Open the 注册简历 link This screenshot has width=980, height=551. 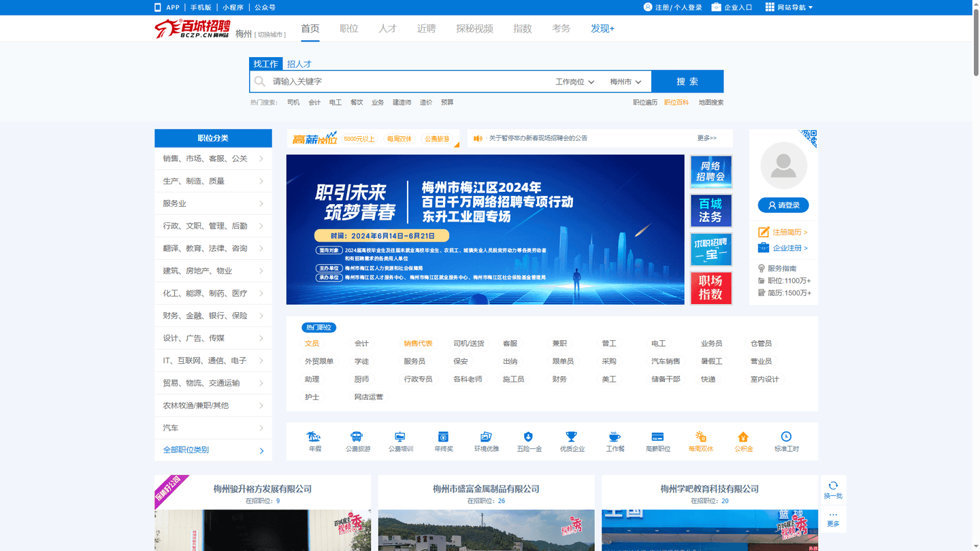[790, 232]
